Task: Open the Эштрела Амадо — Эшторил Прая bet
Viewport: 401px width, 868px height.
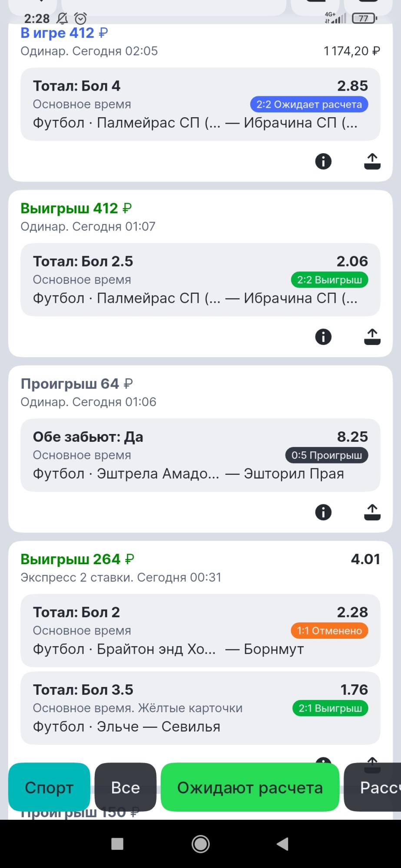Action: click(x=200, y=455)
